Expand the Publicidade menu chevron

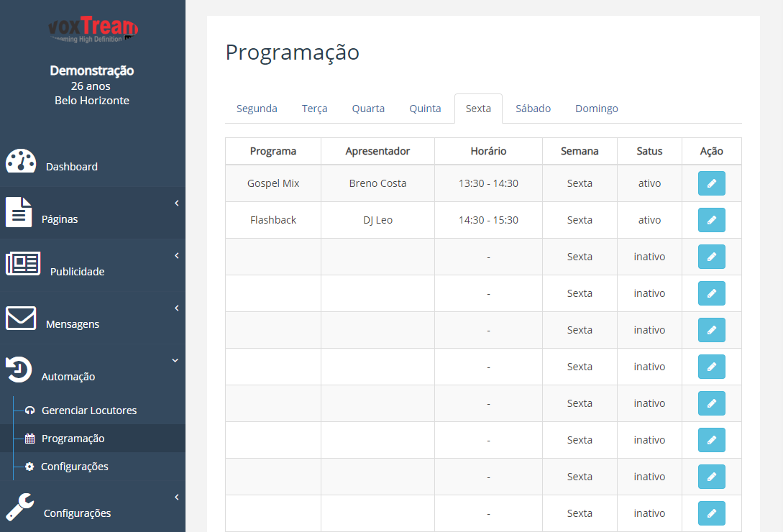click(x=177, y=256)
